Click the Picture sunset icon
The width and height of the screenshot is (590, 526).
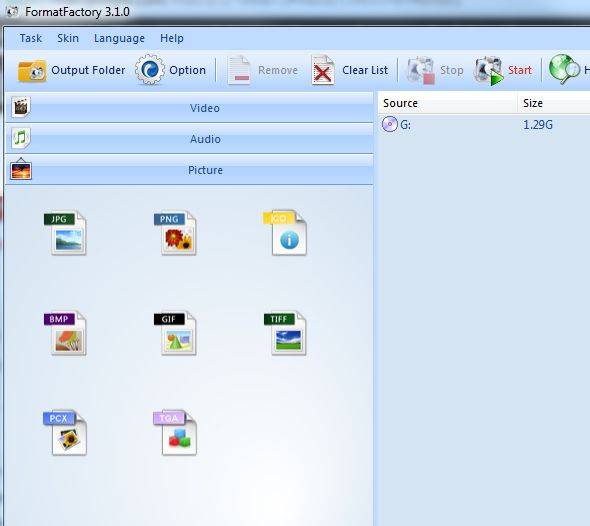point(21,170)
